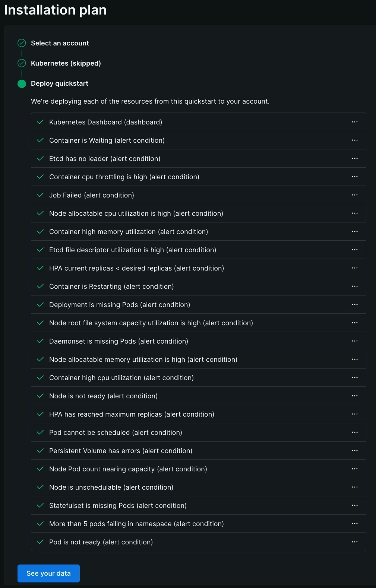Open three-dot menu for Pod is not ready
The height and width of the screenshot is (588, 376).
354,542
